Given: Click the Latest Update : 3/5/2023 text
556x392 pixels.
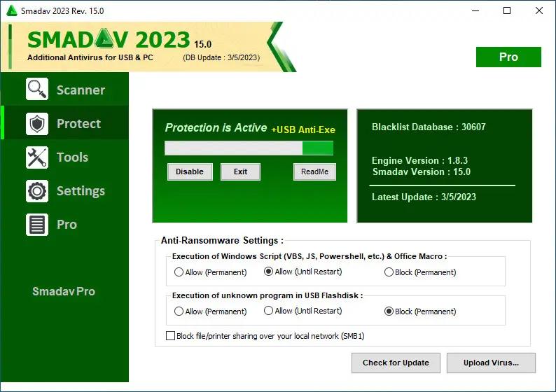Looking at the screenshot, I should point(424,197).
